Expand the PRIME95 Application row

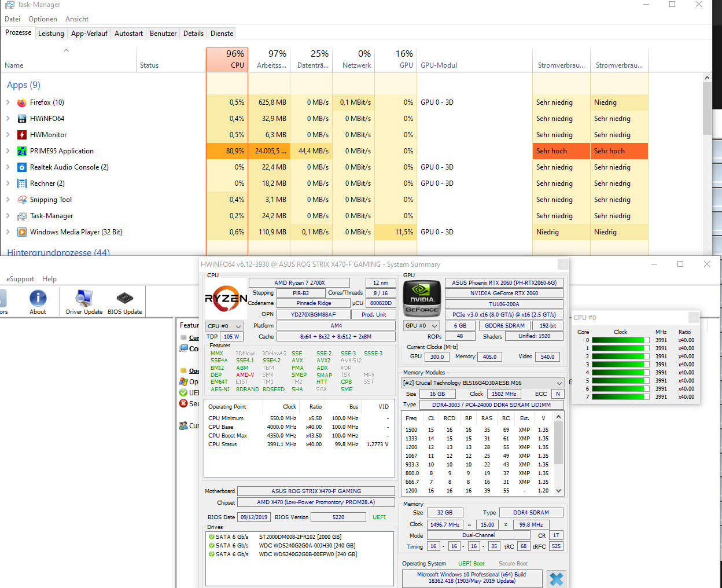[x=8, y=151]
